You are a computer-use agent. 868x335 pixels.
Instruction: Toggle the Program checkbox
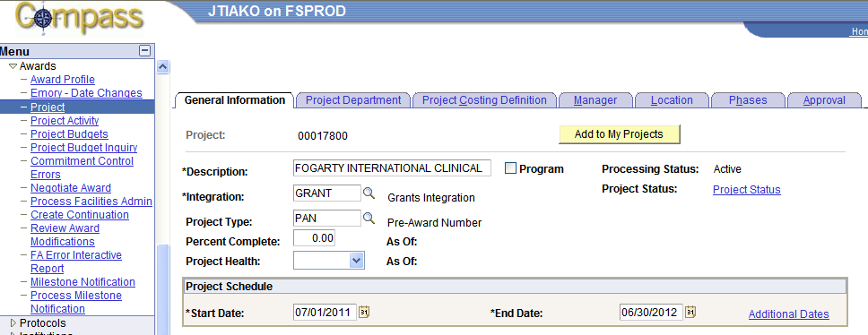click(x=510, y=168)
